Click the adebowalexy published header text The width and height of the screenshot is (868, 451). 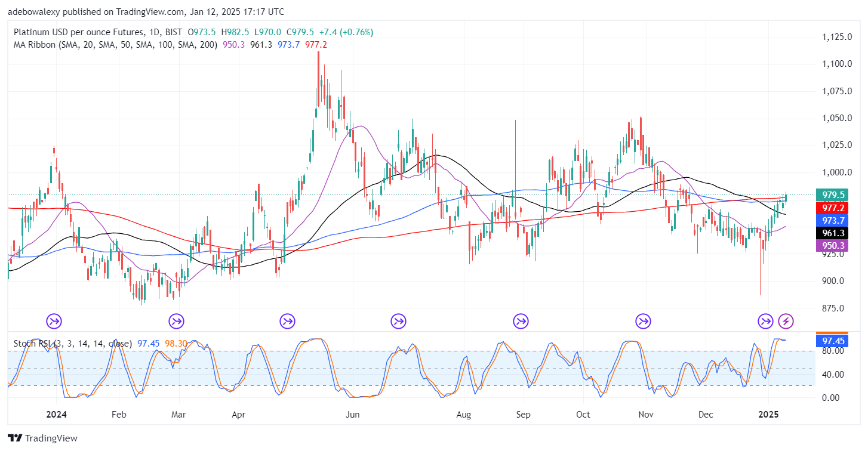tap(146, 11)
